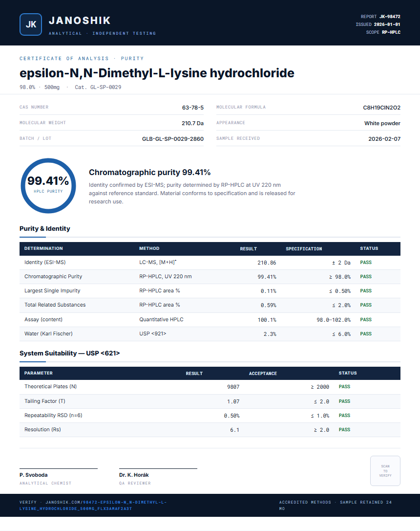This screenshot has height=531, width=420.
Task: Select the Resolution (Rs) row label
Action: pyautogui.click(x=42, y=430)
